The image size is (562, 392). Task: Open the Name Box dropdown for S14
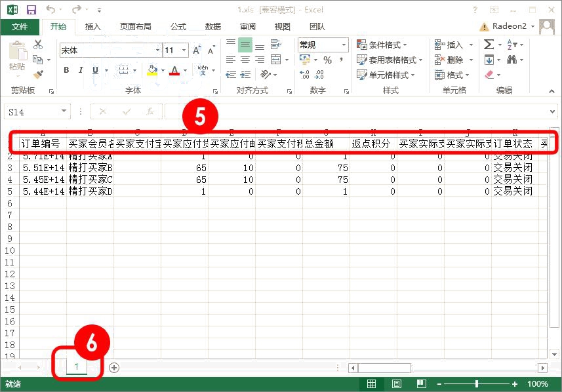pos(64,112)
